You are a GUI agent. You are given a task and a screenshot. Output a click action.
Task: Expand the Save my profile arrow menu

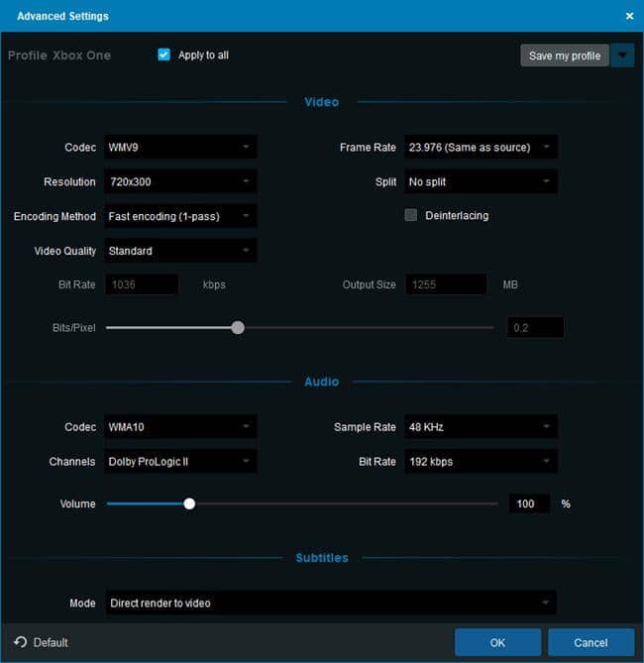click(x=622, y=55)
